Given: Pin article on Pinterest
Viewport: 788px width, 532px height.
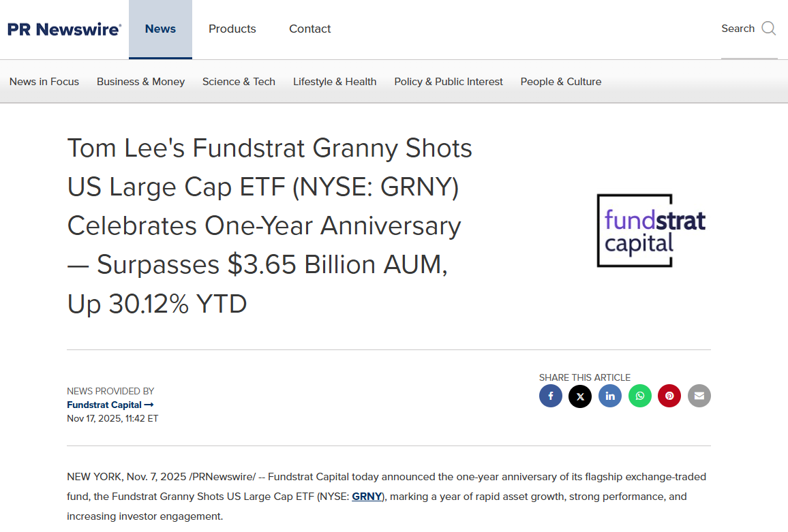Looking at the screenshot, I should click(x=669, y=396).
